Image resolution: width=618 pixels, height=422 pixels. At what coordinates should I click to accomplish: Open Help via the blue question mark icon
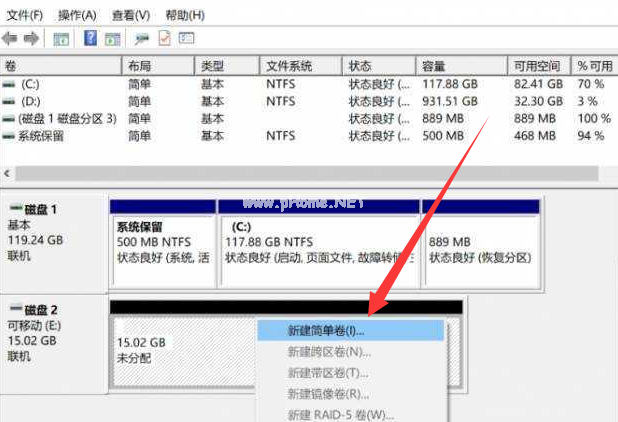coord(90,38)
